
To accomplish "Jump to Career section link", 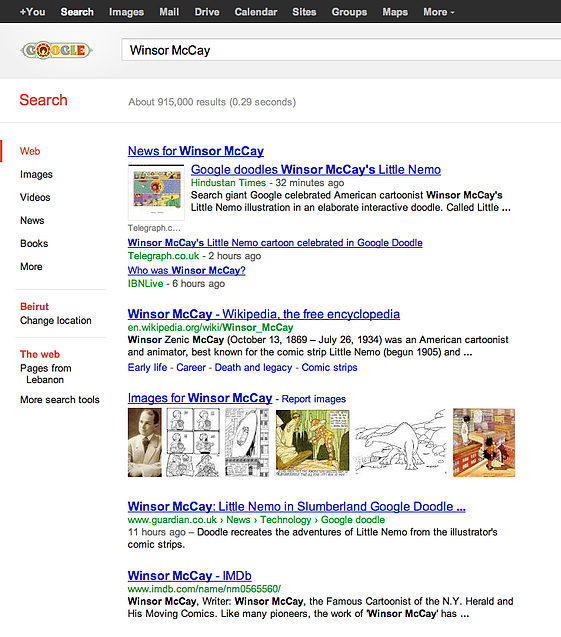I will tap(191, 368).
